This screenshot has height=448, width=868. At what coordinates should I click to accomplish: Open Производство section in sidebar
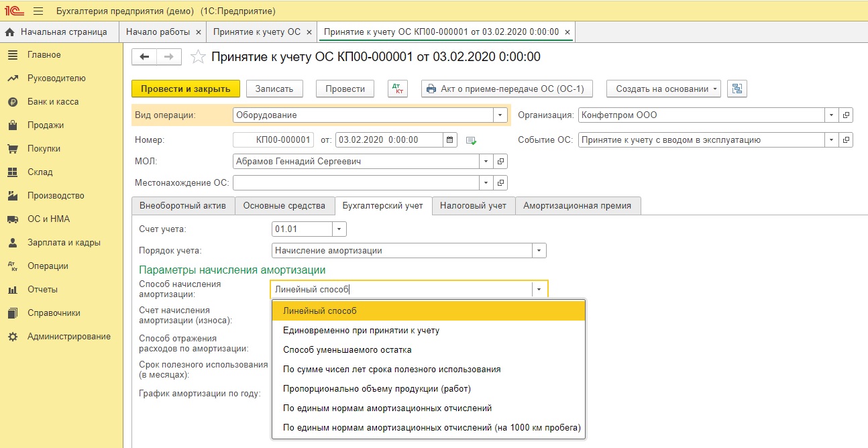click(56, 196)
